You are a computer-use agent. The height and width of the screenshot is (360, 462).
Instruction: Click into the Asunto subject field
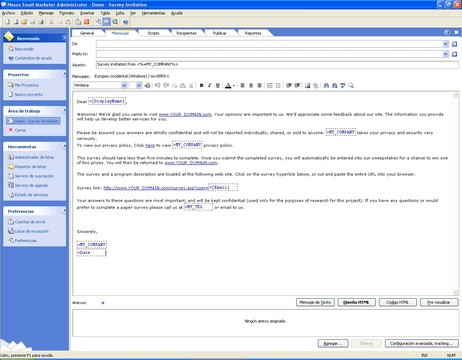(x=277, y=64)
